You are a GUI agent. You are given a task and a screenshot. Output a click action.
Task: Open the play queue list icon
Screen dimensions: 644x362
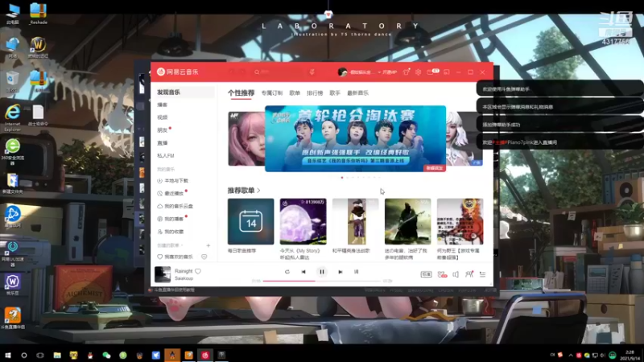pyautogui.click(x=482, y=274)
